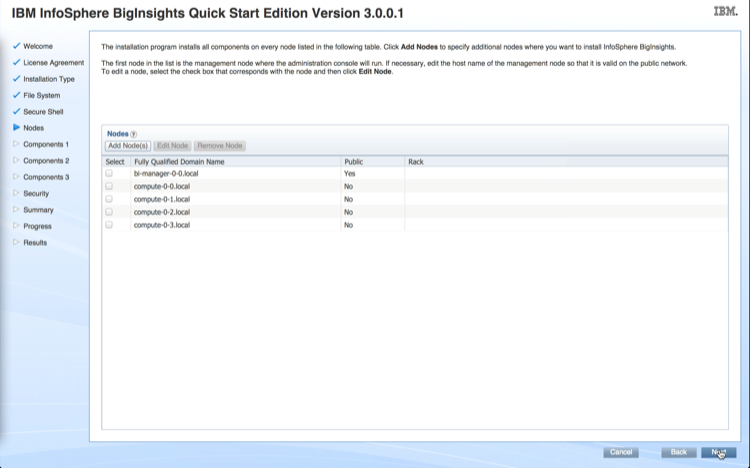Open the License Agreement step
750x468 pixels.
pos(54,63)
